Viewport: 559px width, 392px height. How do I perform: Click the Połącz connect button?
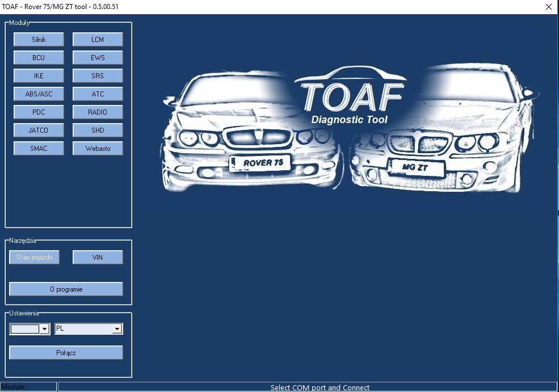pos(66,352)
